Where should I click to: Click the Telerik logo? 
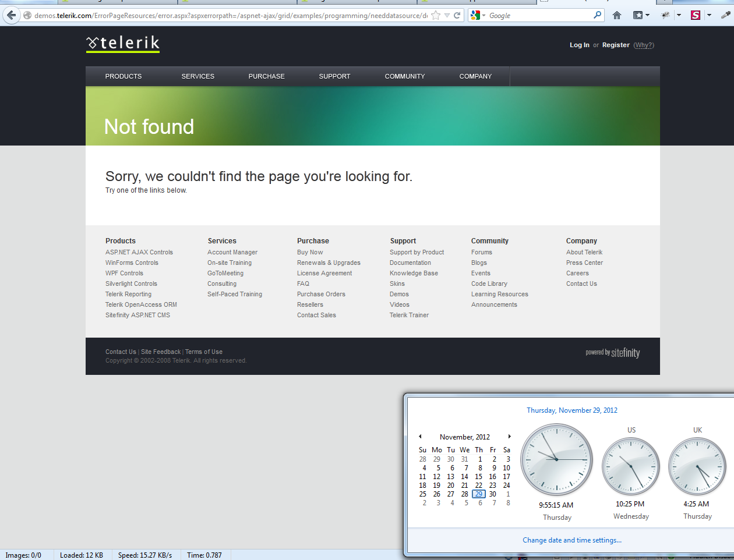pyautogui.click(x=123, y=44)
